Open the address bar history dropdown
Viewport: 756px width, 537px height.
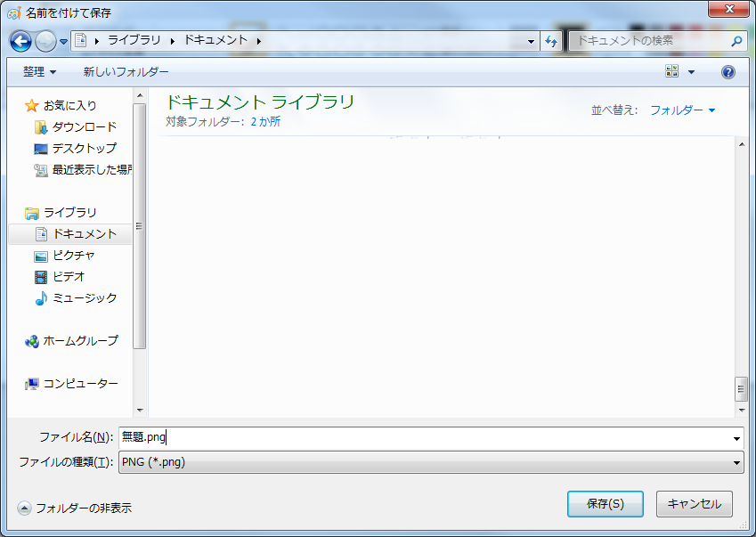pyautogui.click(x=531, y=42)
